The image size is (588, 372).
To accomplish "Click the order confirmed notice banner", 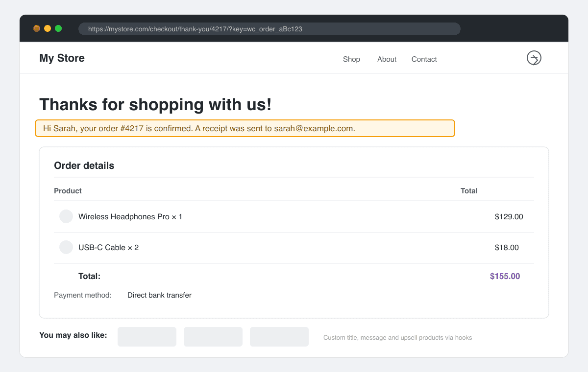I will (245, 128).
